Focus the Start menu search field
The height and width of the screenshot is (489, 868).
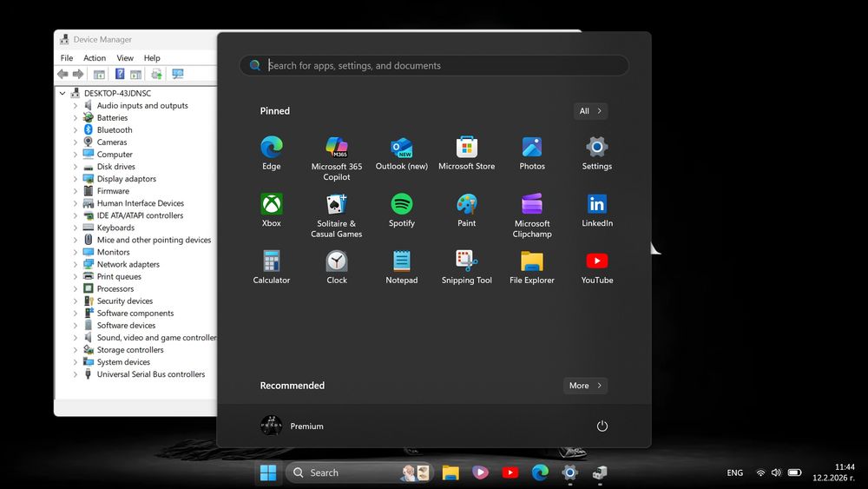coord(434,65)
